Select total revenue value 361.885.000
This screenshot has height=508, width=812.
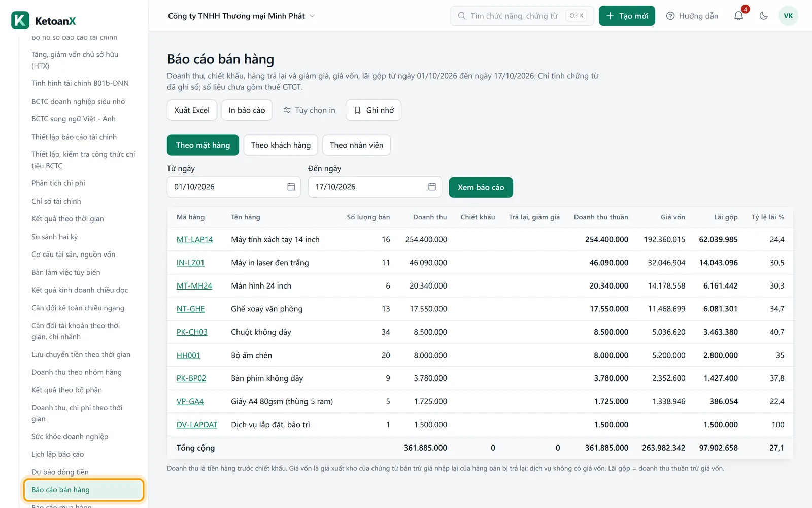(x=425, y=448)
